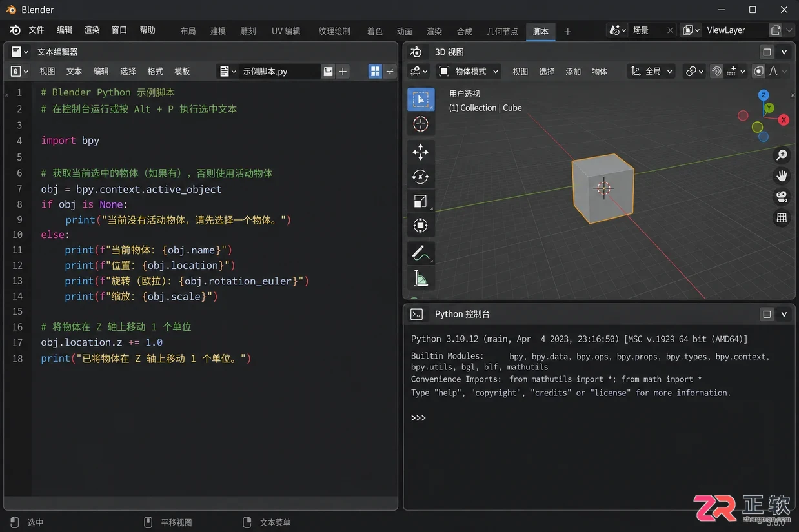
Task: Open the 格式 menu in text editor
Action: 155,72
